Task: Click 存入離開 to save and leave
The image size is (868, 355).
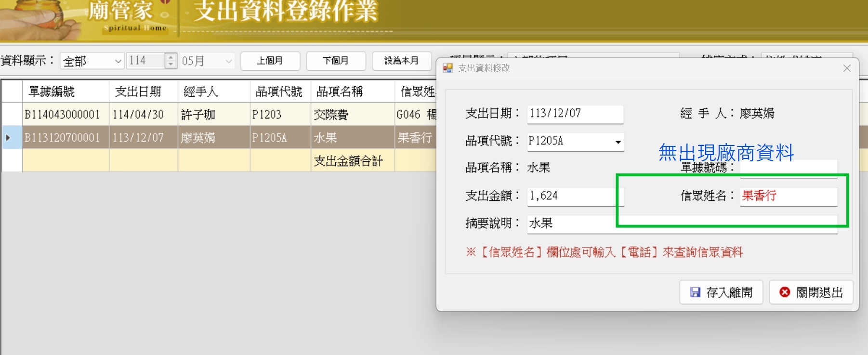Action: [x=721, y=292]
